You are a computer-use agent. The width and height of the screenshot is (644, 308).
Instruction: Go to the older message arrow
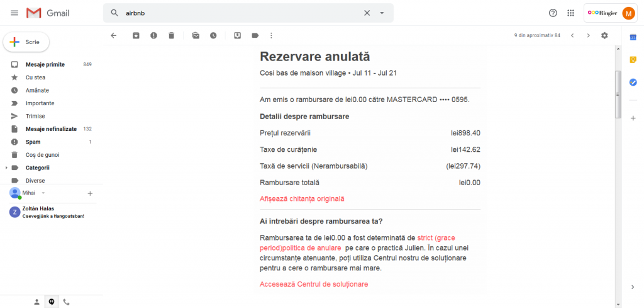(588, 36)
